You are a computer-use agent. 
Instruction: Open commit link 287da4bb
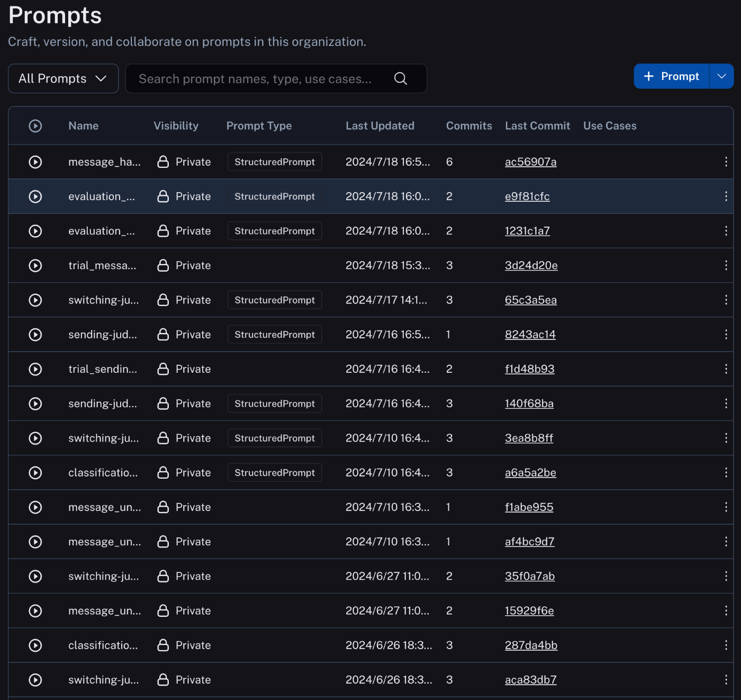[531, 645]
